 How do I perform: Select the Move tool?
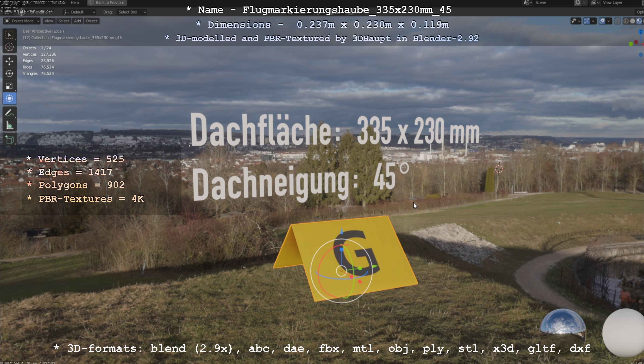click(9, 61)
